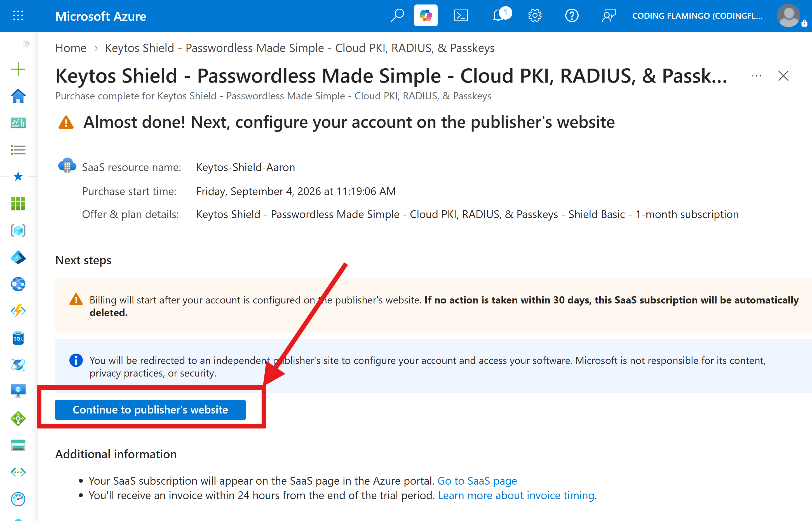
Task: Click the Keytos Shield breadcrumb link
Action: point(299,48)
